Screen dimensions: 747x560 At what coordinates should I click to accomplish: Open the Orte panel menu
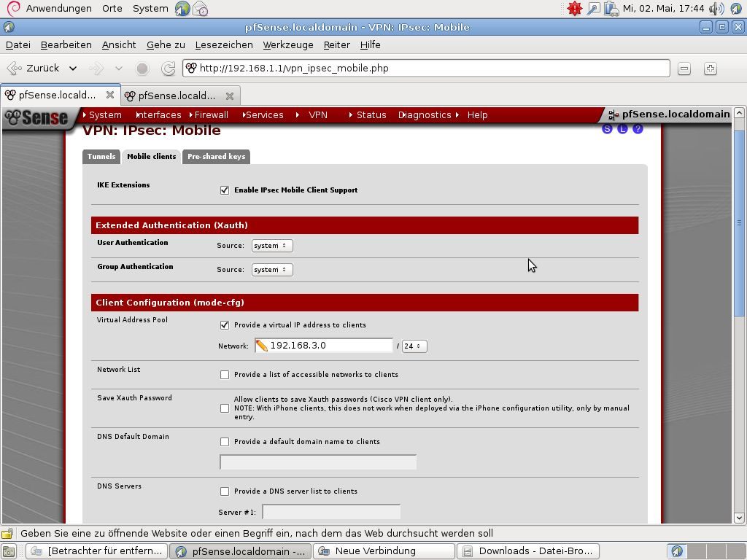[112, 9]
